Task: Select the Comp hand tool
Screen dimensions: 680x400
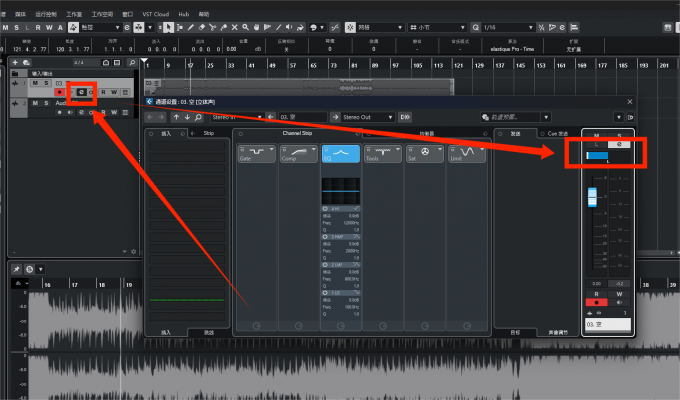Action: click(x=256, y=27)
